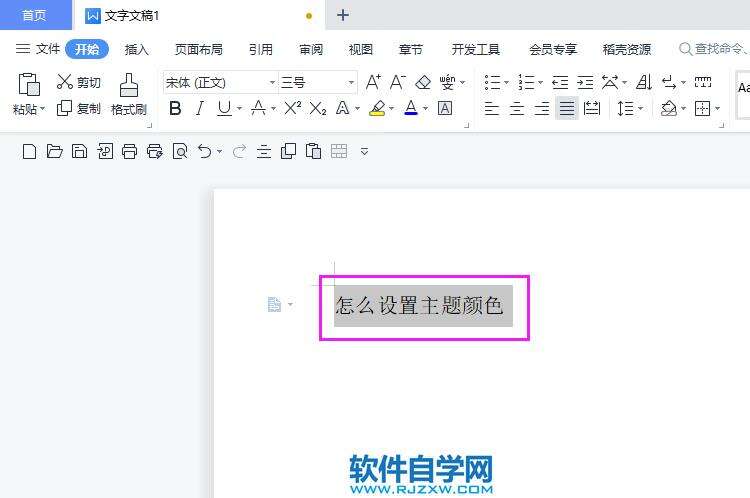Toggle Subscript X₂ formatting
Screen dimensions: 750x498
(318, 109)
